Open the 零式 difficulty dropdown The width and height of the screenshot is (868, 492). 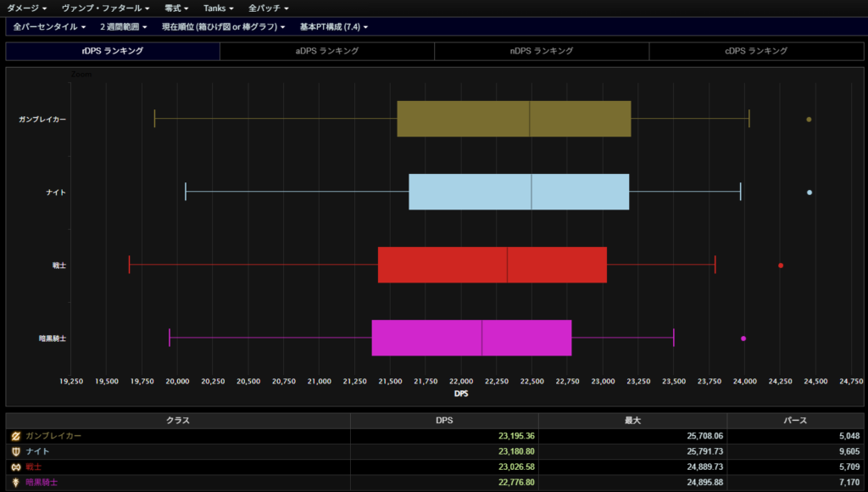[x=177, y=8]
